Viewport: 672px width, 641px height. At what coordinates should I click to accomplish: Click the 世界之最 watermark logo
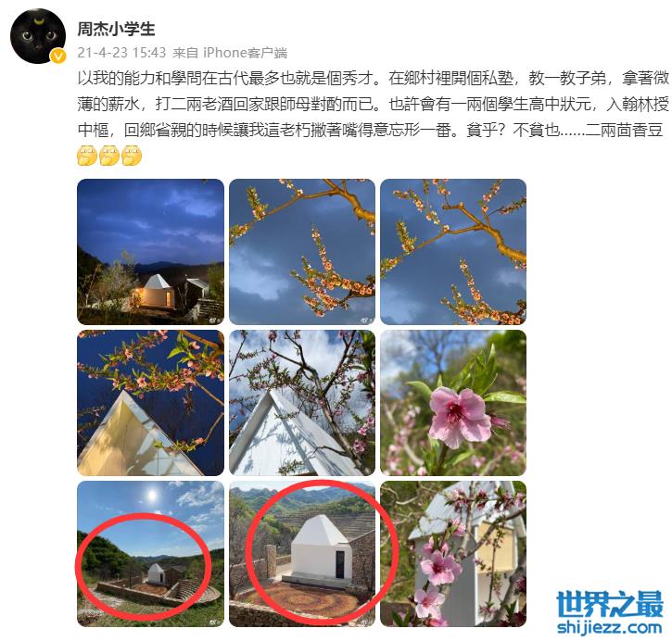click(609, 604)
